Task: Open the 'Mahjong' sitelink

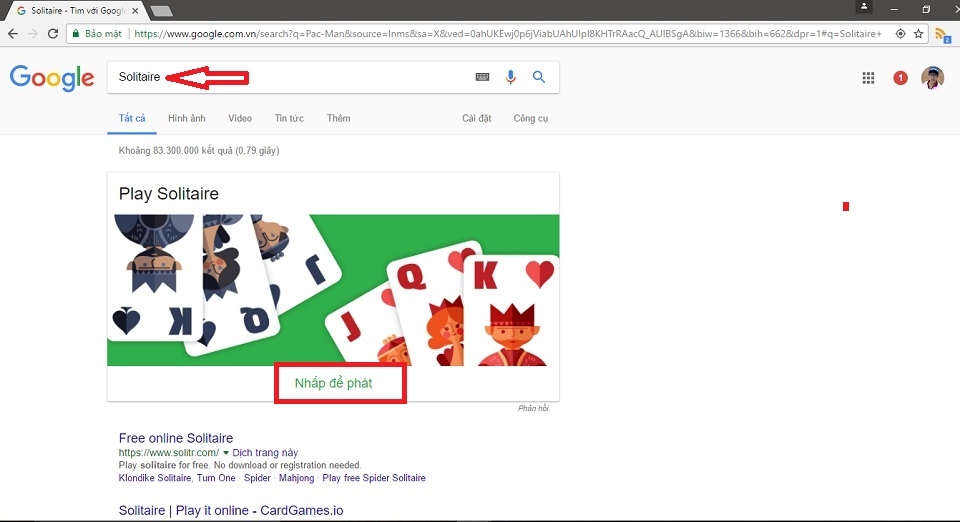Action: tap(296, 478)
